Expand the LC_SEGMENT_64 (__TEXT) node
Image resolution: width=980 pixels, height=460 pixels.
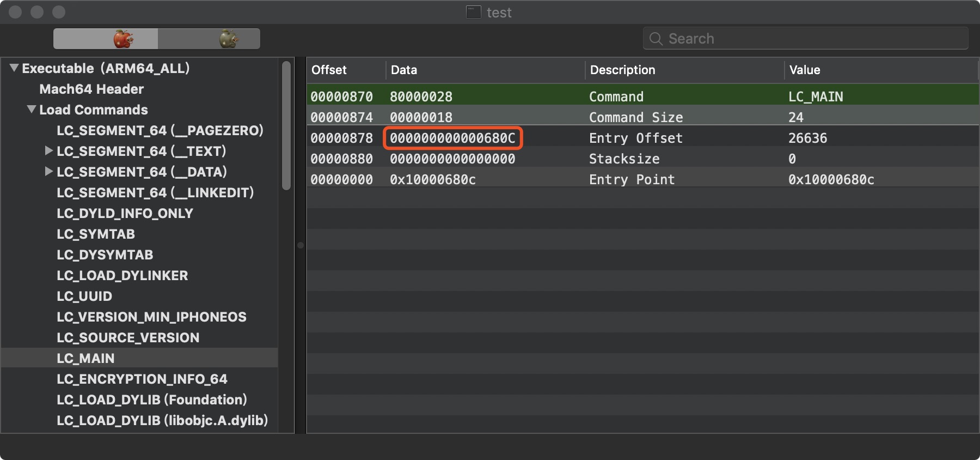pyautogui.click(x=49, y=151)
